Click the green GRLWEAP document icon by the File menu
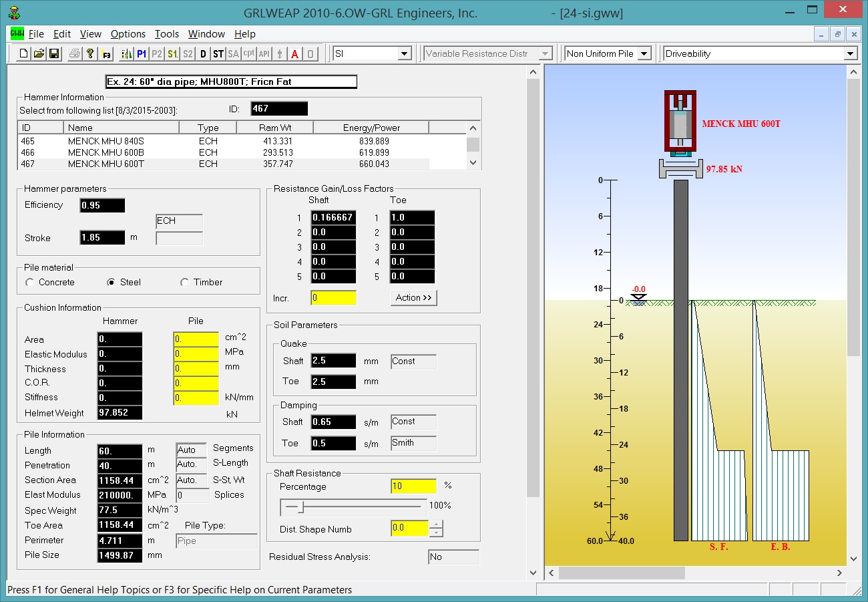The width and height of the screenshot is (868, 602). pos(17,34)
